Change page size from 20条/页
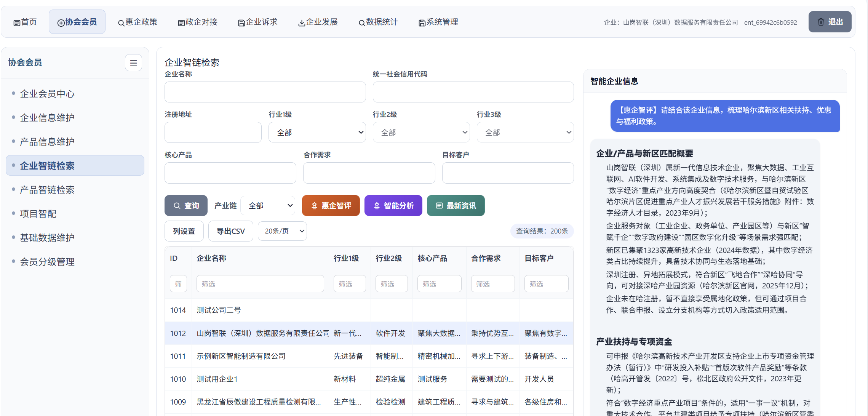Screen dimensions: 868x416 (x=282, y=231)
